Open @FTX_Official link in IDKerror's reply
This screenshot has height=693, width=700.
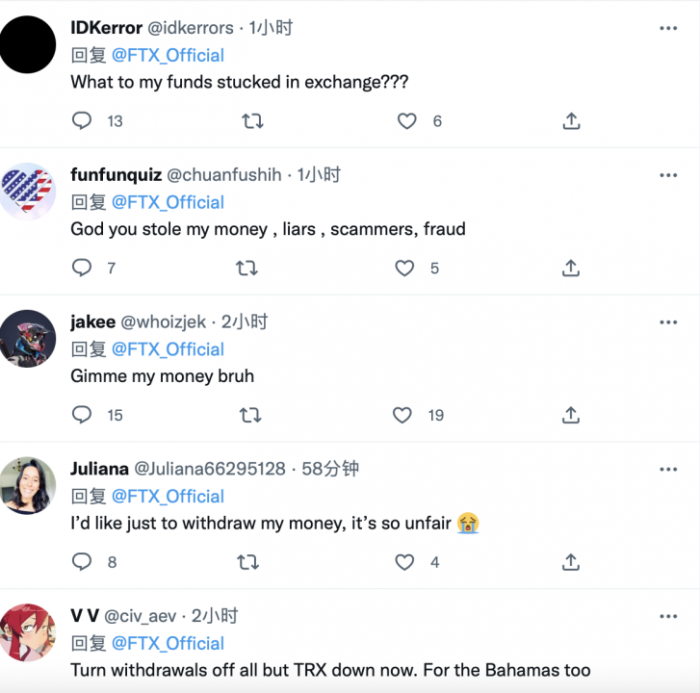click(x=167, y=55)
